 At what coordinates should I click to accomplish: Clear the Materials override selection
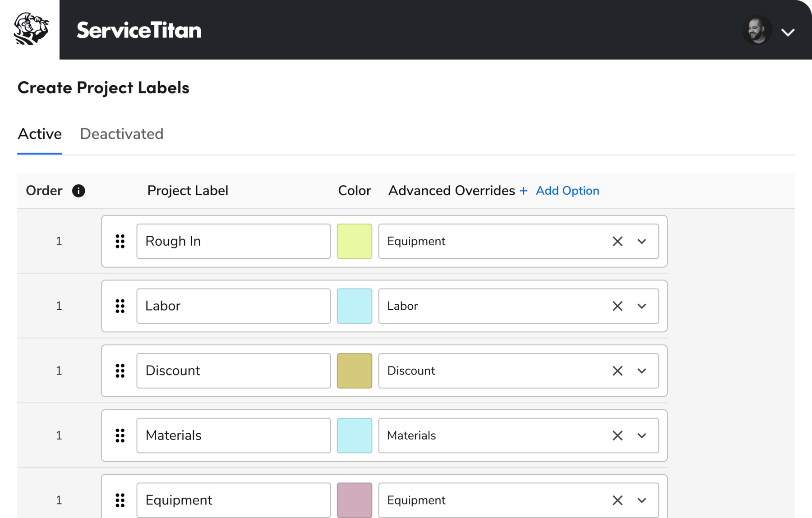tap(618, 435)
